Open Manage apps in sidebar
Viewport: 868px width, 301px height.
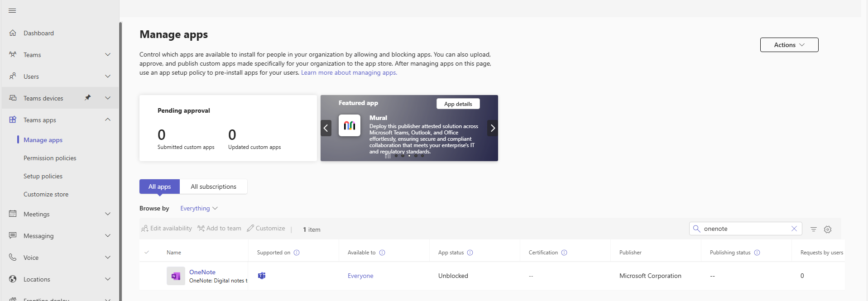point(43,140)
